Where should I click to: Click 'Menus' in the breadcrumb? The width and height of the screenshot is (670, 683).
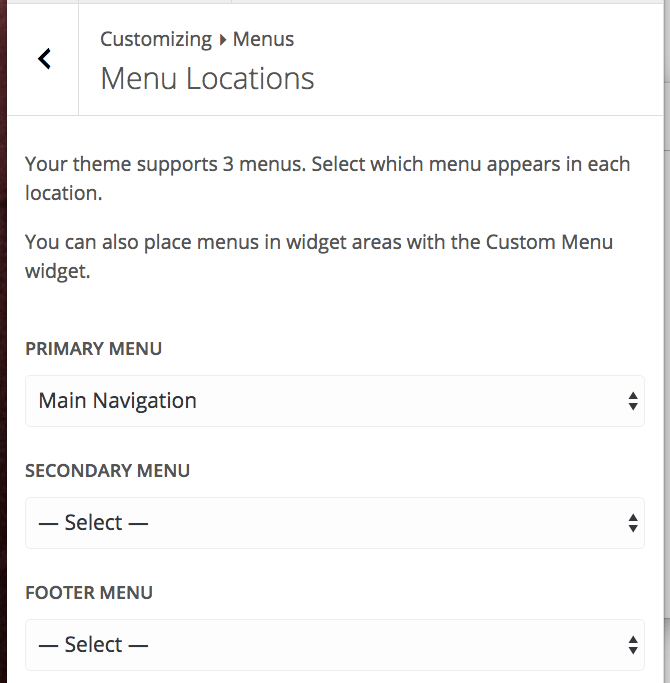[x=263, y=40]
